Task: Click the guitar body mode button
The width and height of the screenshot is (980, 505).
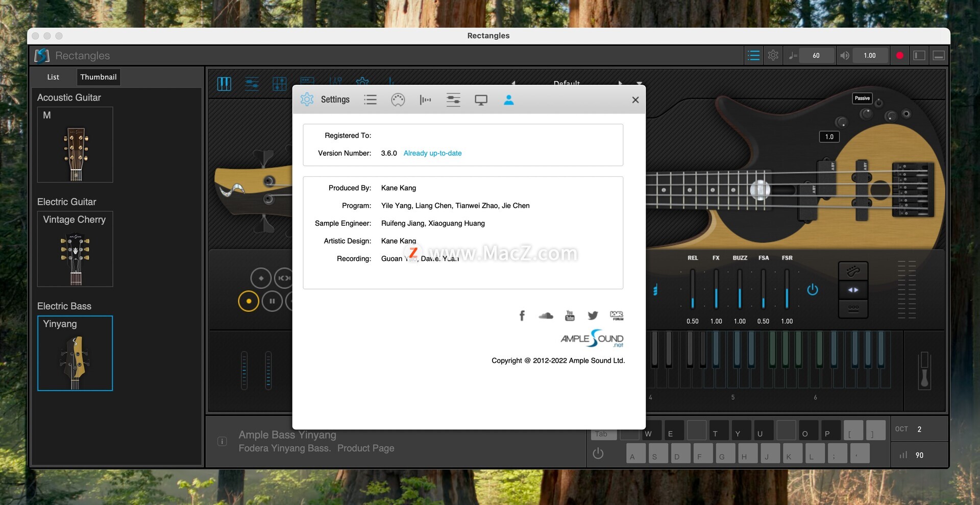Action: pyautogui.click(x=853, y=271)
